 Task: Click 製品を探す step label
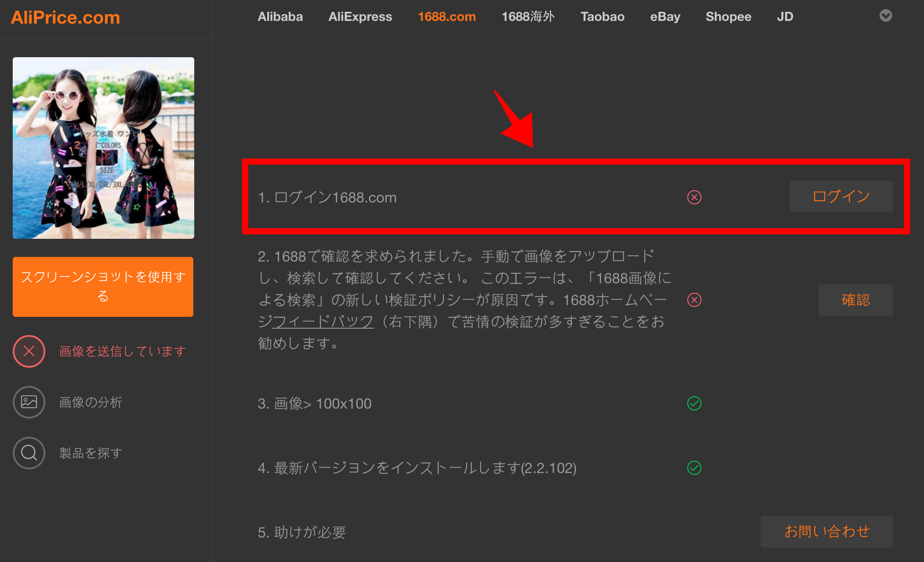pos(91,453)
